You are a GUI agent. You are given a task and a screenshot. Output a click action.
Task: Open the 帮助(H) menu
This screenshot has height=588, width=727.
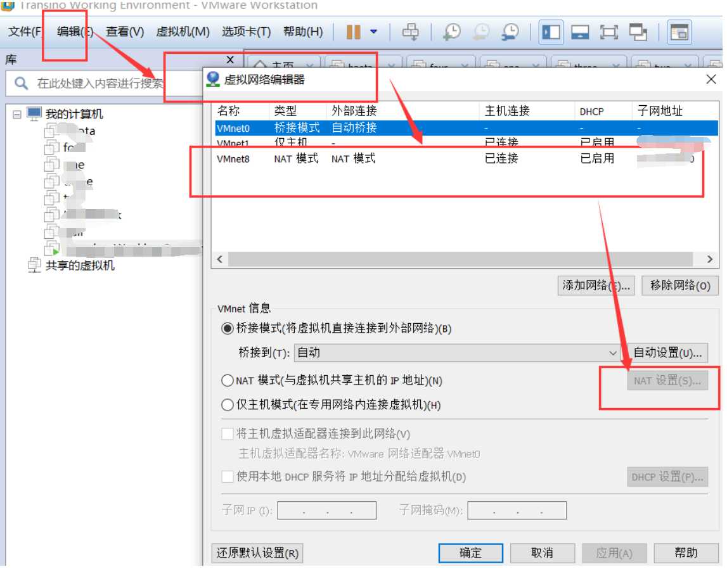303,32
